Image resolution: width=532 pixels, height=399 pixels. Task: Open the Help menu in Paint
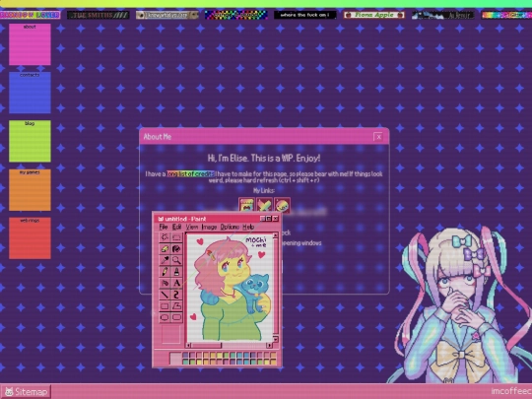248,227
